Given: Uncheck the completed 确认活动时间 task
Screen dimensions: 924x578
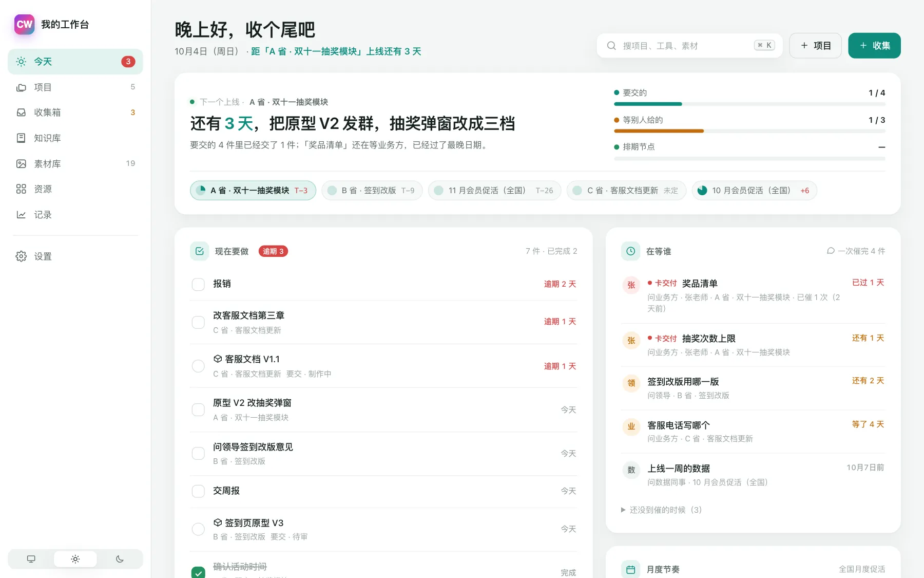Looking at the screenshot, I should (198, 572).
